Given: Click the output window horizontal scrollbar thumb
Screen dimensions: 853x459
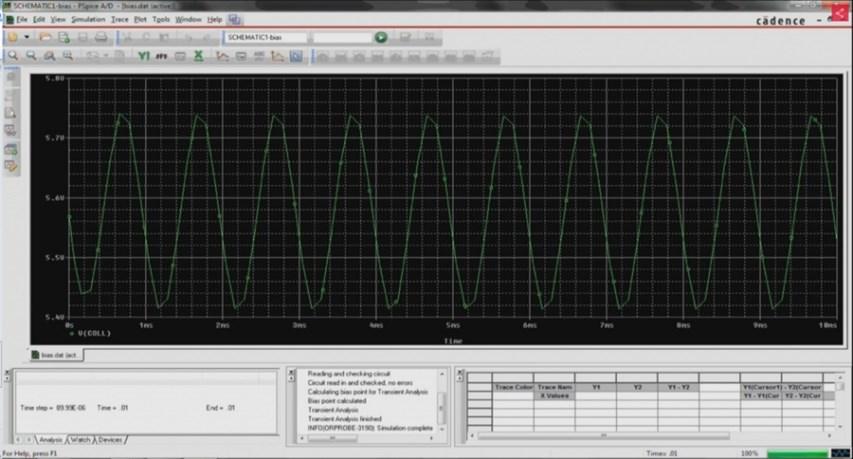Looking at the screenshot, I should [x=332, y=438].
